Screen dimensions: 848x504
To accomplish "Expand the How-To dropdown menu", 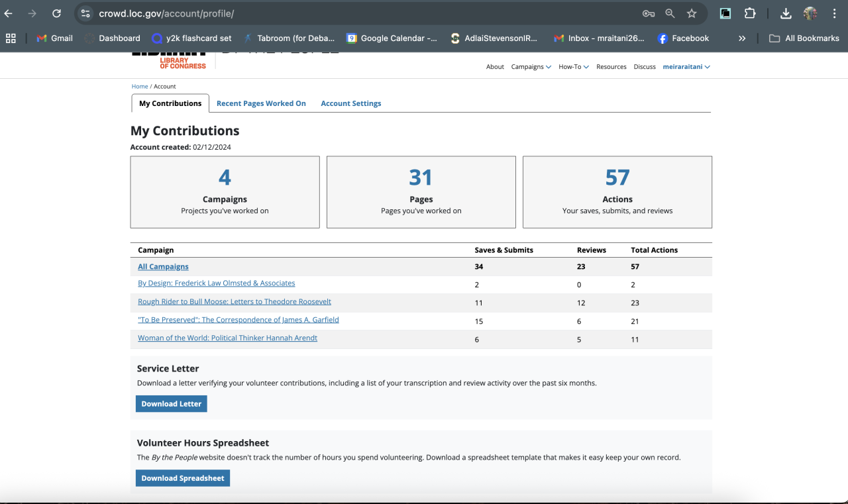I will 573,67.
